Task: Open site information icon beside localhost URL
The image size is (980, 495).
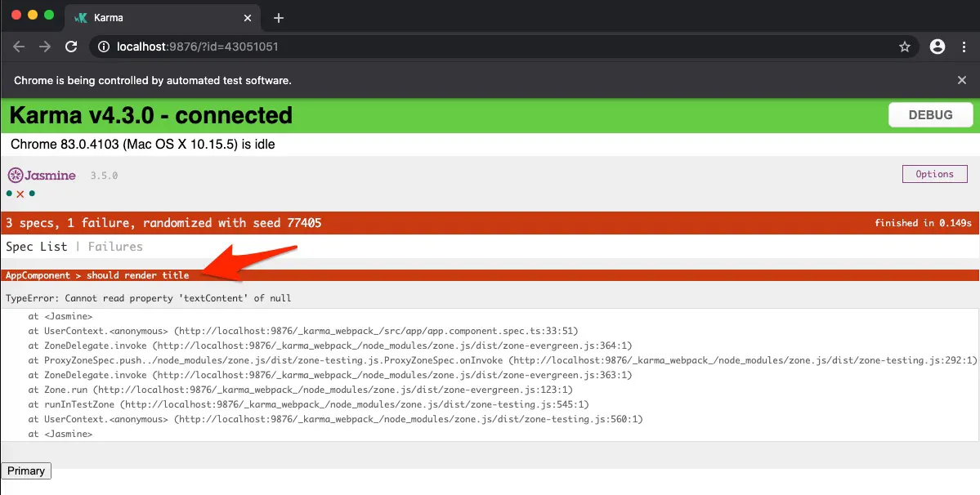Action: pyautogui.click(x=104, y=47)
